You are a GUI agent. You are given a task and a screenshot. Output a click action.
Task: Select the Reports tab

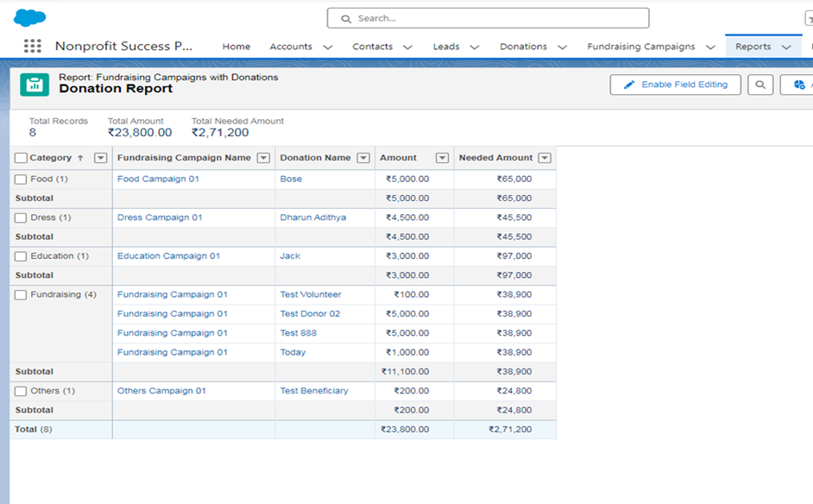[753, 47]
